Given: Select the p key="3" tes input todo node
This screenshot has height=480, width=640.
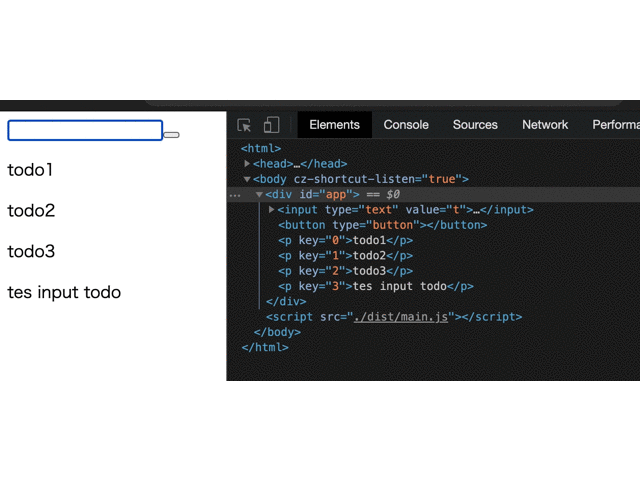Looking at the screenshot, I should 375,286.
